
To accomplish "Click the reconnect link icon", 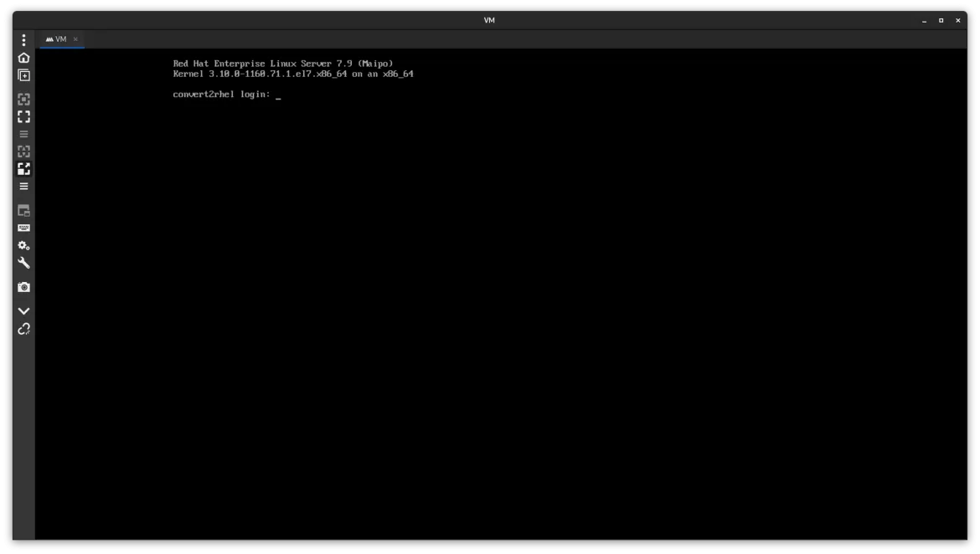I will pos(23,329).
